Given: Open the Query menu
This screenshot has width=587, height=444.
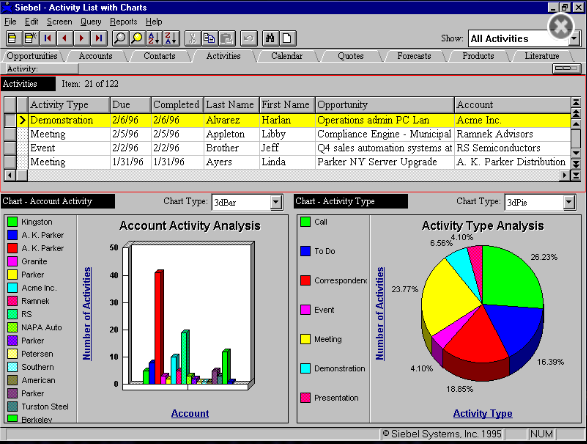Looking at the screenshot, I should pyautogui.click(x=91, y=22).
